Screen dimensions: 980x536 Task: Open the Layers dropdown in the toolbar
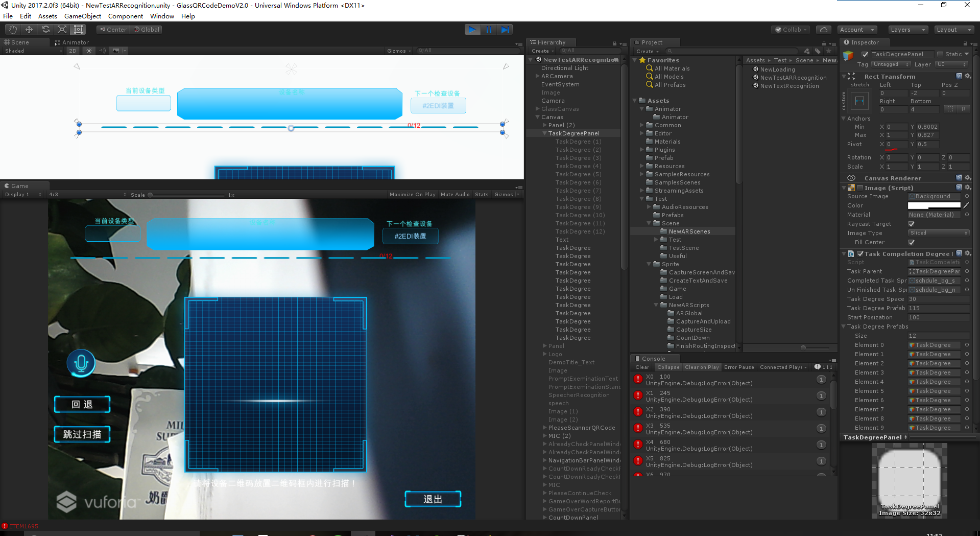click(x=907, y=30)
